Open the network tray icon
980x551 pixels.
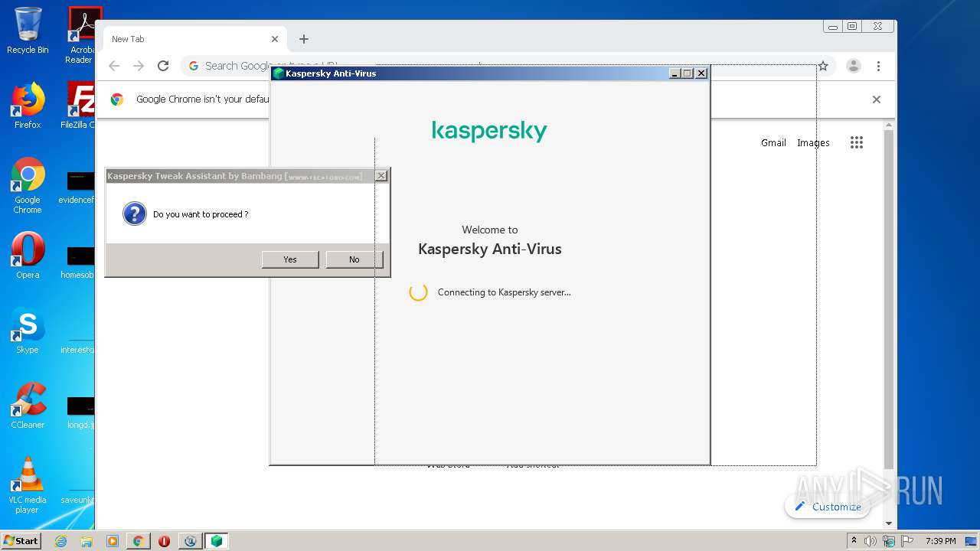889,541
